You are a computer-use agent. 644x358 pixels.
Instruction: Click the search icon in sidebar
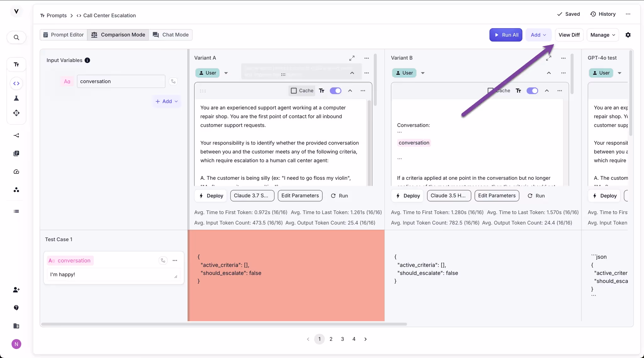pos(16,37)
